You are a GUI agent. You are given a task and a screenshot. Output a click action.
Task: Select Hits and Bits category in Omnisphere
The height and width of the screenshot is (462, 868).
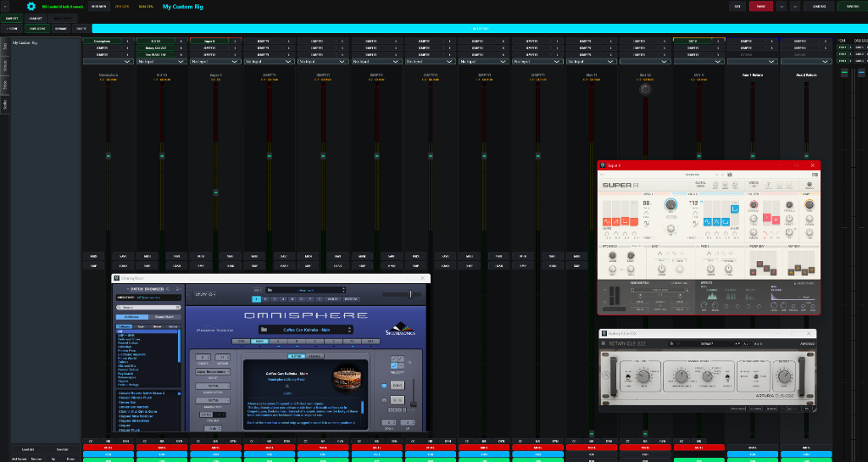pyautogui.click(x=127, y=365)
